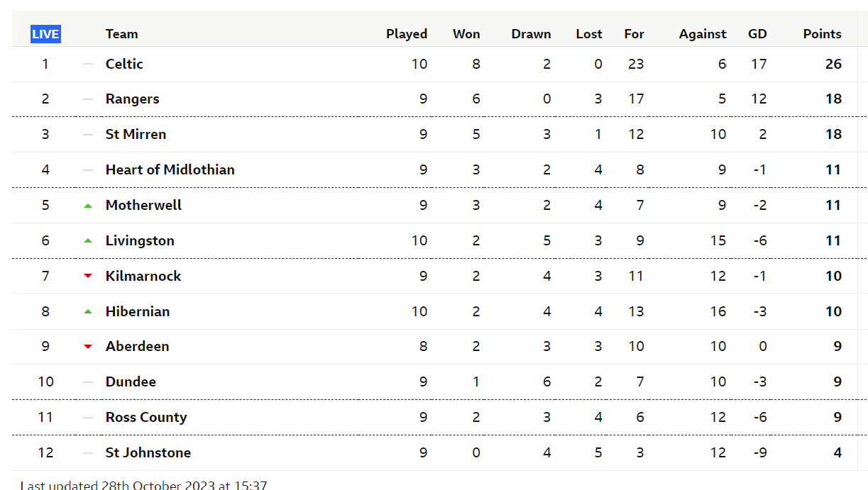Select Ross County team name
The height and width of the screenshot is (490, 868).
coord(146,417)
